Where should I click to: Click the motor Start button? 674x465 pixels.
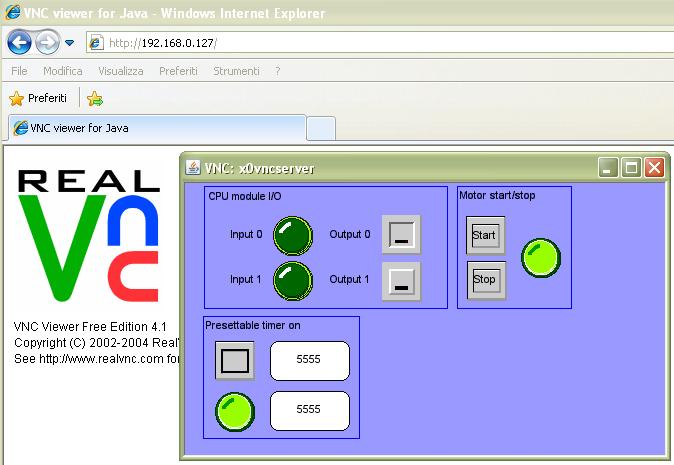tap(486, 236)
